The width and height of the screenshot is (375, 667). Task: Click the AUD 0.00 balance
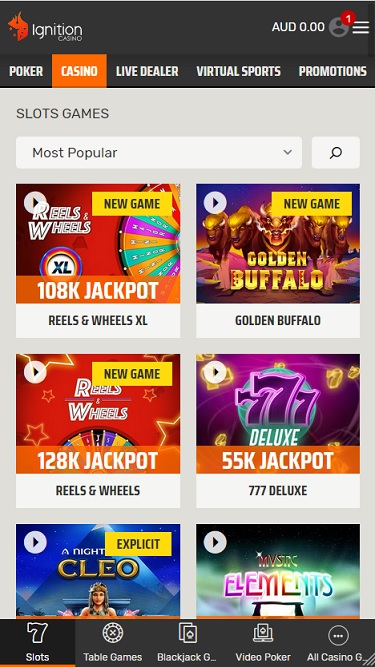click(x=298, y=27)
